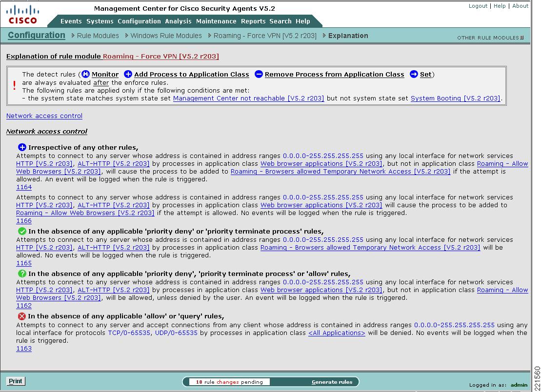Open the Maintenance menu
Viewport: 541px width, 392px height.
coord(216,21)
